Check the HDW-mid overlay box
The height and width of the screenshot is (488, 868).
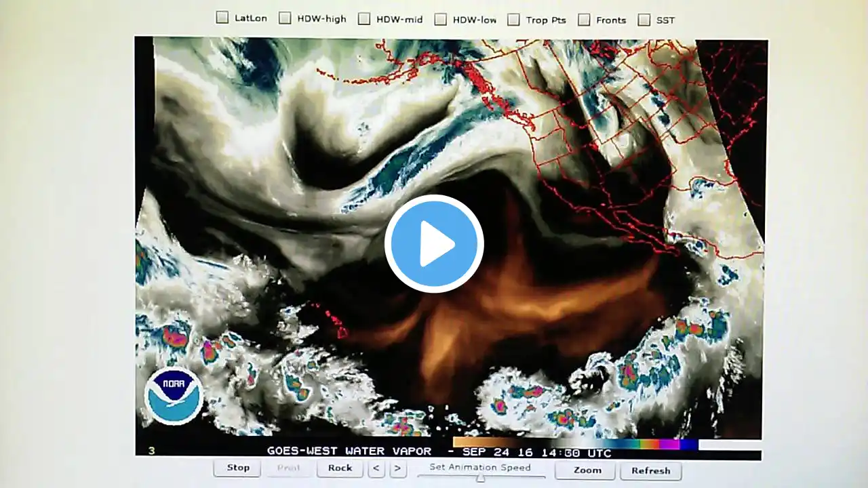coord(364,19)
